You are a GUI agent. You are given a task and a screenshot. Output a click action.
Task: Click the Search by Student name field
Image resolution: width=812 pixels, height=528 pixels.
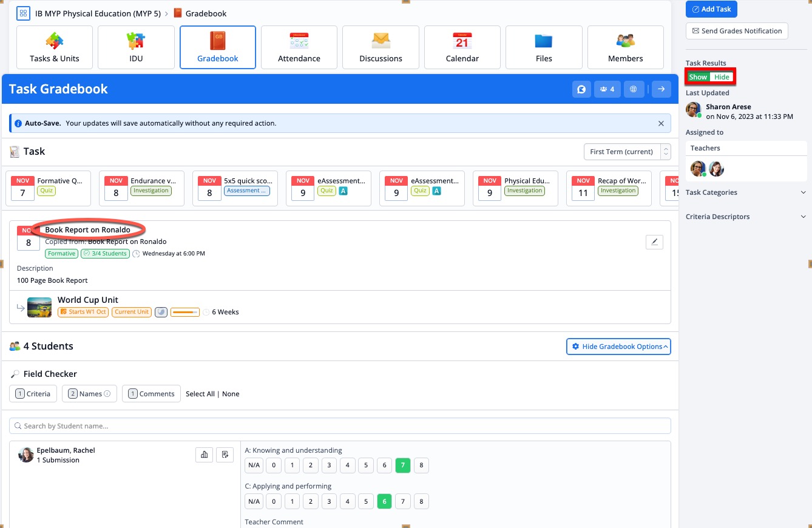(x=340, y=426)
